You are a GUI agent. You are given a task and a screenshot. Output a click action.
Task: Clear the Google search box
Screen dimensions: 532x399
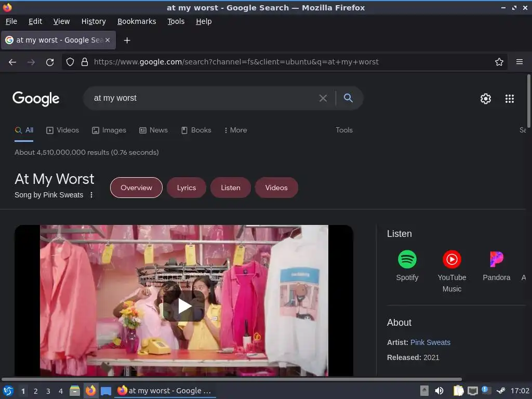tap(323, 98)
